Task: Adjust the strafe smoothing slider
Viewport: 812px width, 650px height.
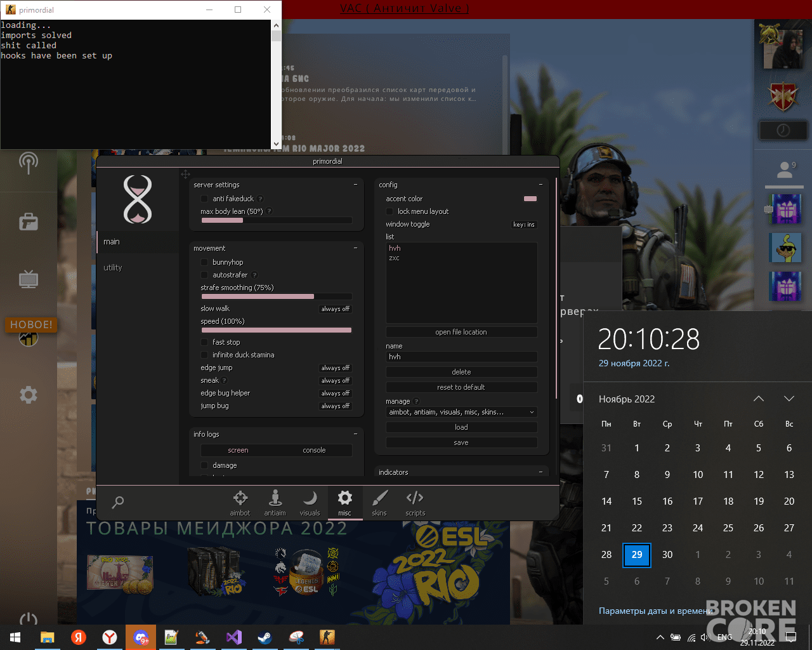Action: point(277,296)
